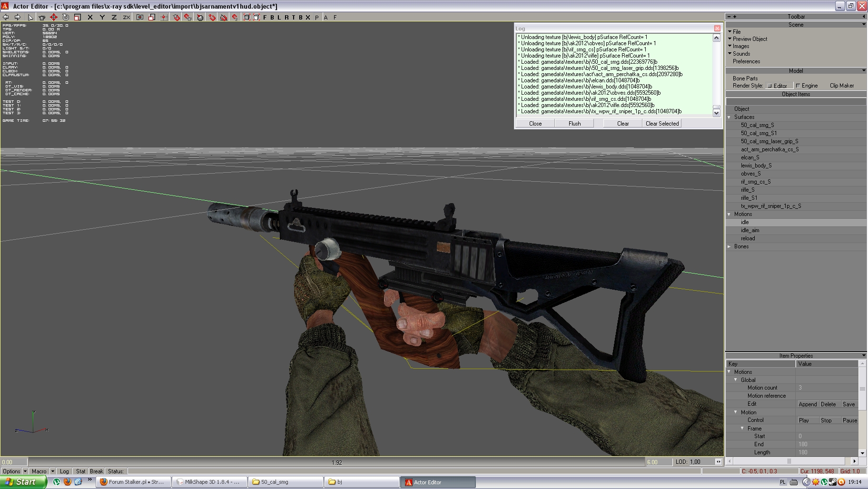The image size is (868, 489).
Task: Switch to Left view with L button
Action: [279, 17]
